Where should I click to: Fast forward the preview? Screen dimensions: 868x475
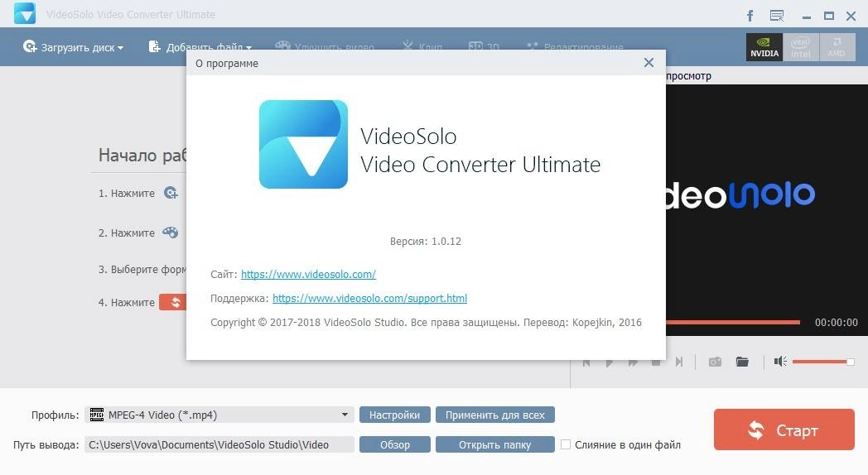tap(633, 362)
